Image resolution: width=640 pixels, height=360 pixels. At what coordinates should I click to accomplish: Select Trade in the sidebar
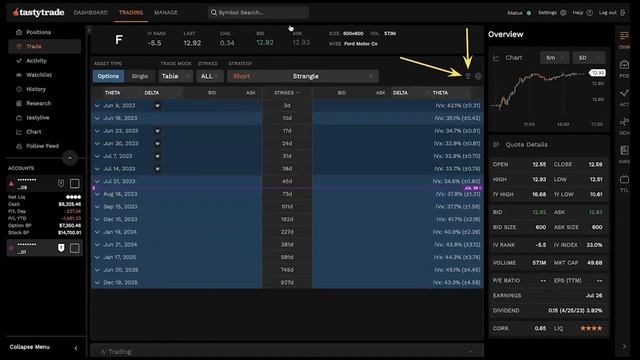pos(44,47)
